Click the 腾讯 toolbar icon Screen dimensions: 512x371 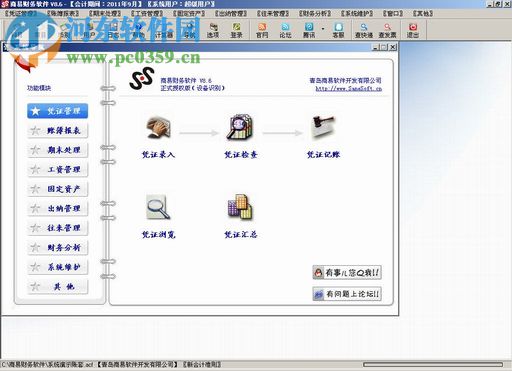point(309,30)
